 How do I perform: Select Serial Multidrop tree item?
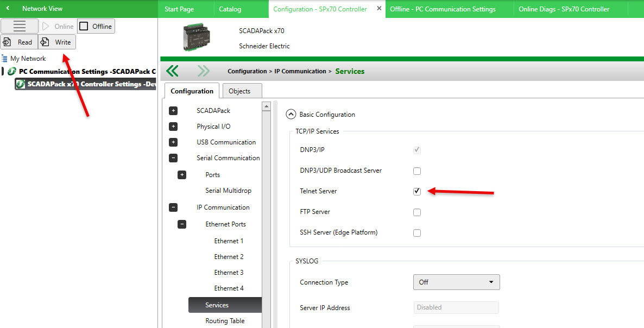click(229, 191)
